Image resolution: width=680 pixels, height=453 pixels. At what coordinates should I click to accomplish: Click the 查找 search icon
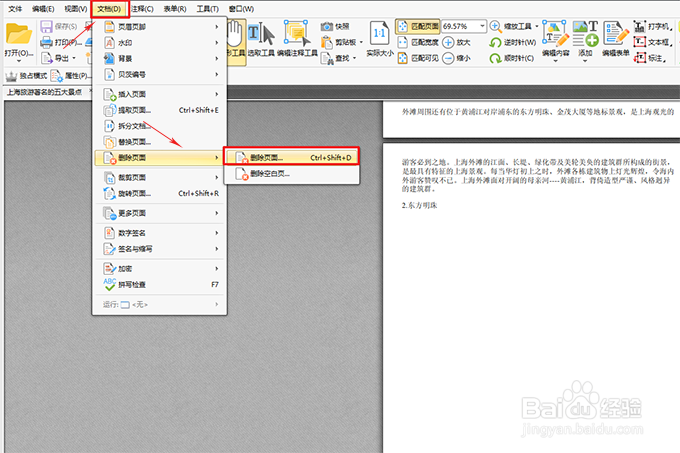(327, 58)
